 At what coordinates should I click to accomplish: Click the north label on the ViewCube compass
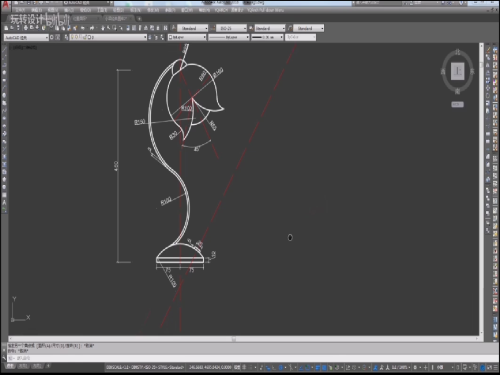458,52
